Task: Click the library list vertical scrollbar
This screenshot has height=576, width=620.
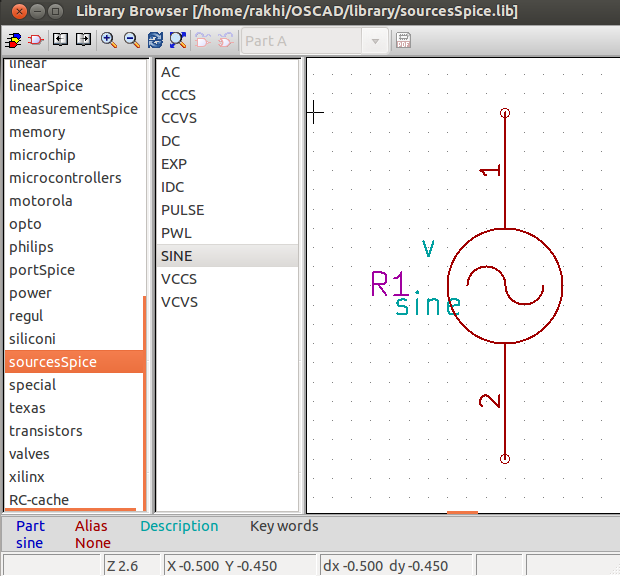Action: [145, 403]
